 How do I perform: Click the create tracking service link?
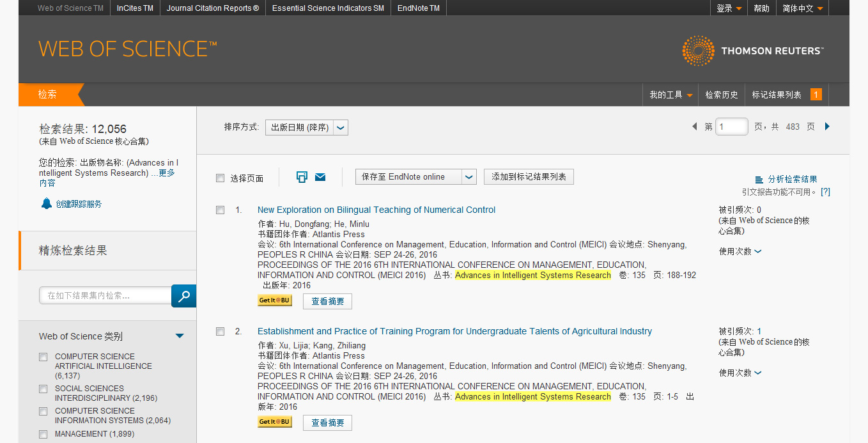[79, 204]
